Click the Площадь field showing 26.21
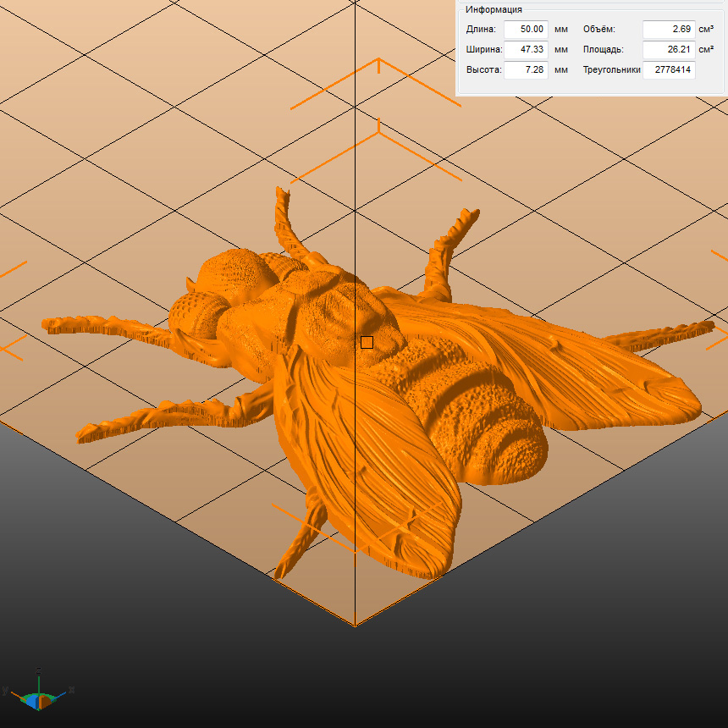Image resolution: width=728 pixels, height=728 pixels. 668,50
